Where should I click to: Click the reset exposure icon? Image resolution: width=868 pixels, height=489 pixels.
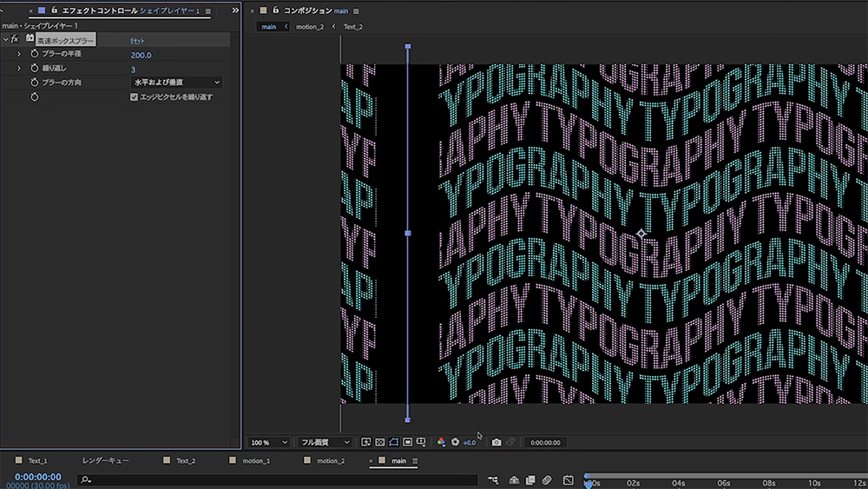coord(455,442)
